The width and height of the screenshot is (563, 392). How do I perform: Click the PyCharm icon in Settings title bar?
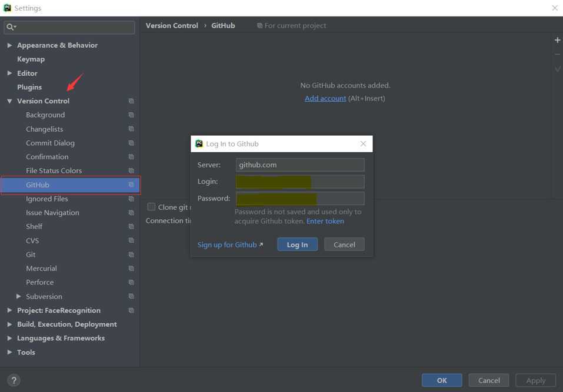[7, 8]
